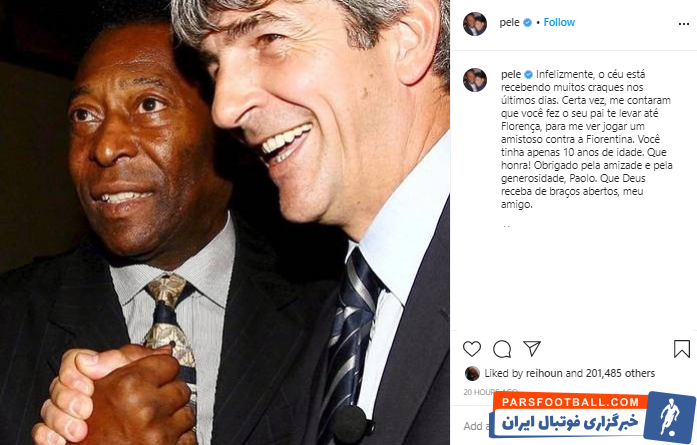Open comments via the speech bubble icon
This screenshot has height=445, width=697.
point(502,349)
